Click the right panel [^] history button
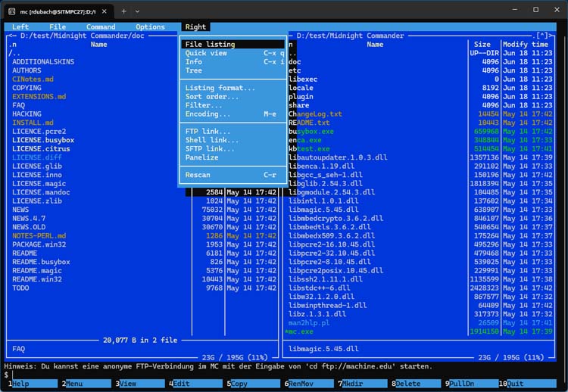 pos(542,36)
